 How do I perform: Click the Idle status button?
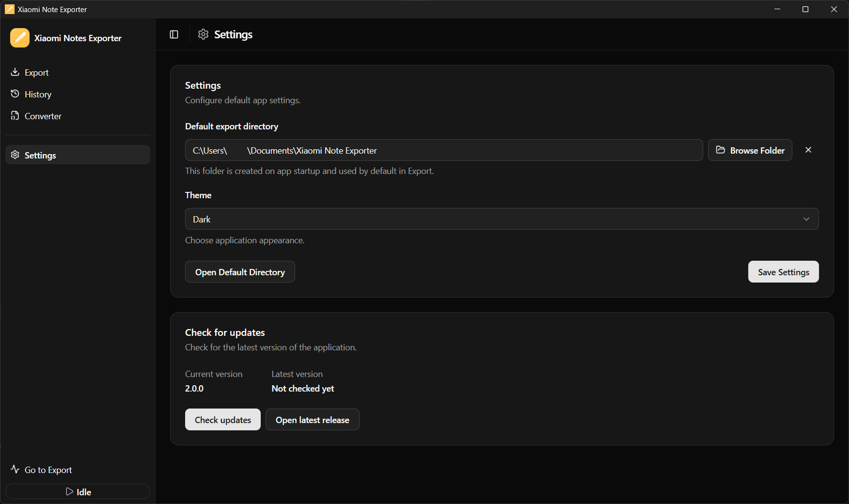point(78,492)
